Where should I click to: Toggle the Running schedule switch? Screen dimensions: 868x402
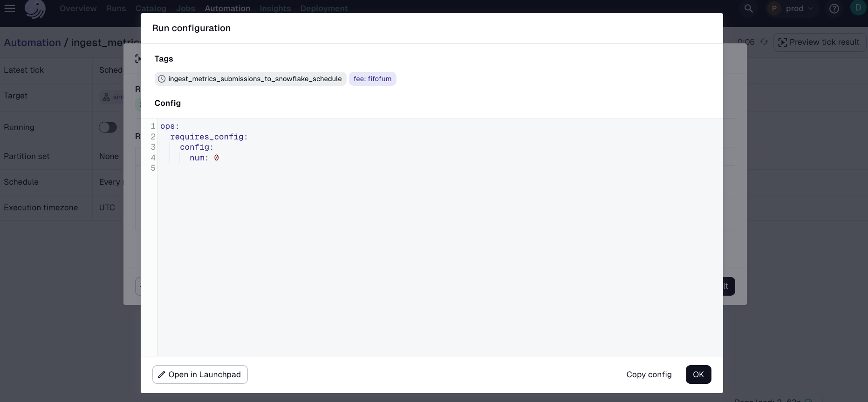108,127
